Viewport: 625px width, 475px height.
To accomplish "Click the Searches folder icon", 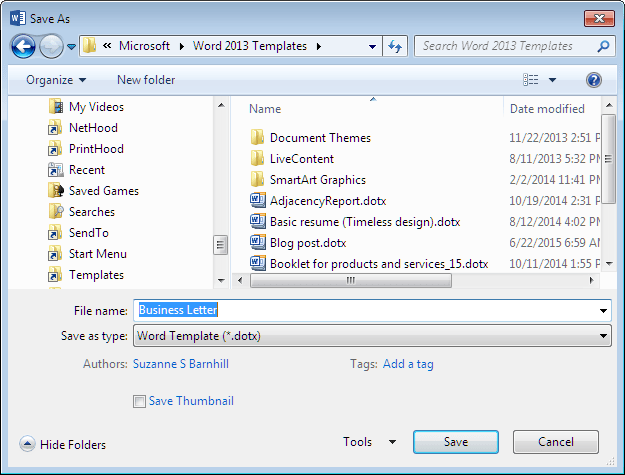I will click(x=56, y=212).
